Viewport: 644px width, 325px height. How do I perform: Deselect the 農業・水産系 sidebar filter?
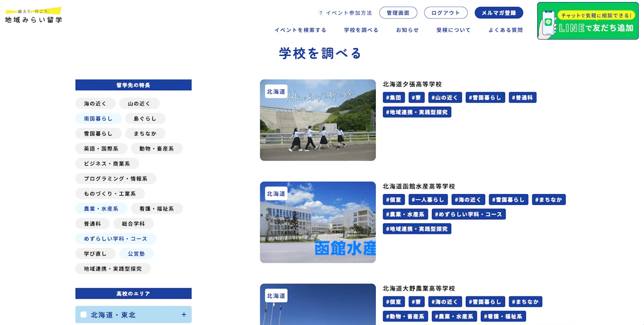101,209
